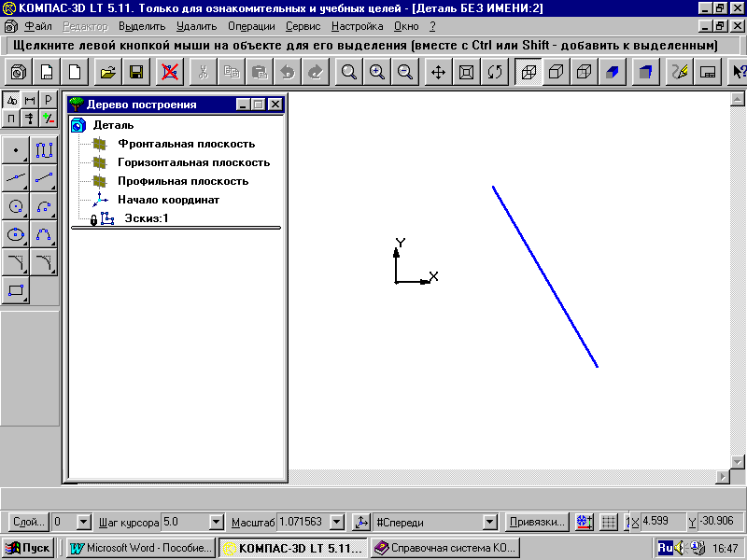Zoom in with the plus magnifier

[377, 72]
